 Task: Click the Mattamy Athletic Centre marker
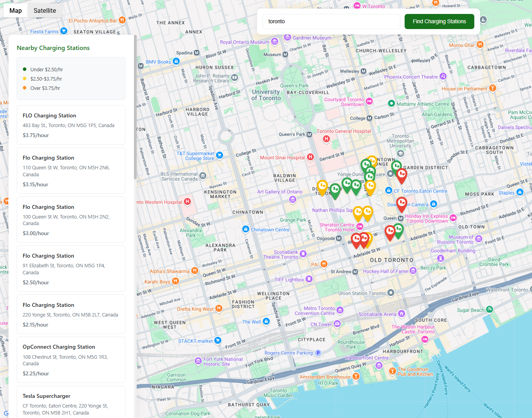point(391,103)
